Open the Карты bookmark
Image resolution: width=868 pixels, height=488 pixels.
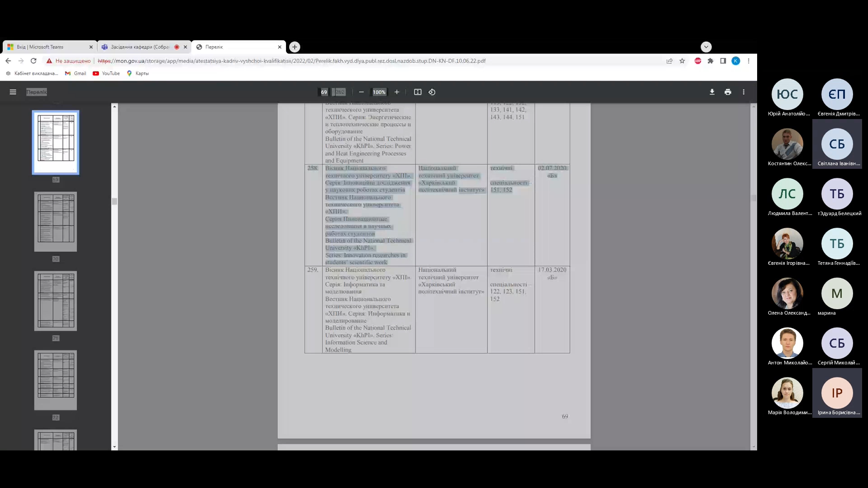click(138, 73)
